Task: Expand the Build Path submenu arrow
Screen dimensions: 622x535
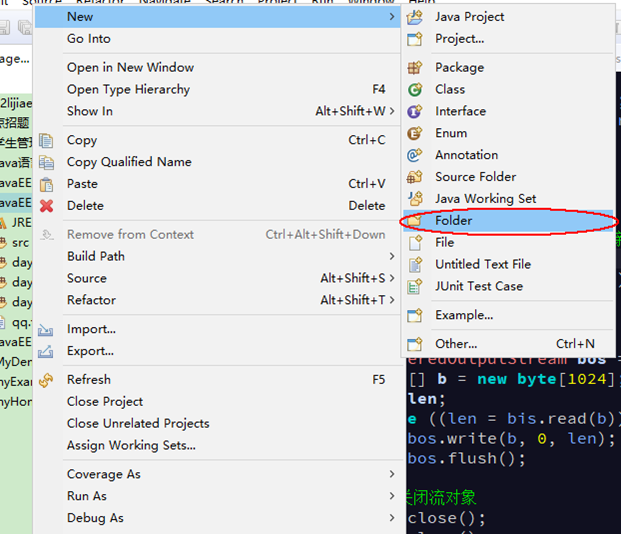Action: pos(392,257)
